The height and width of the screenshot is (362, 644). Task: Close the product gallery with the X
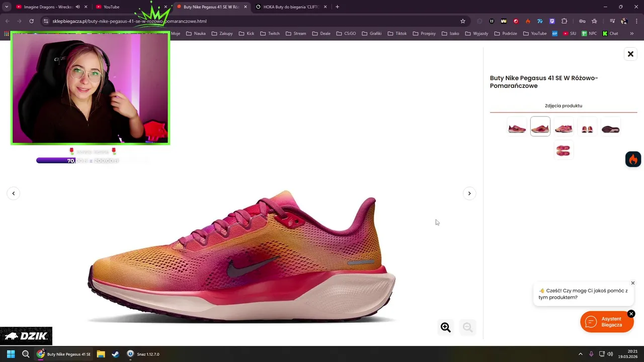tap(630, 54)
